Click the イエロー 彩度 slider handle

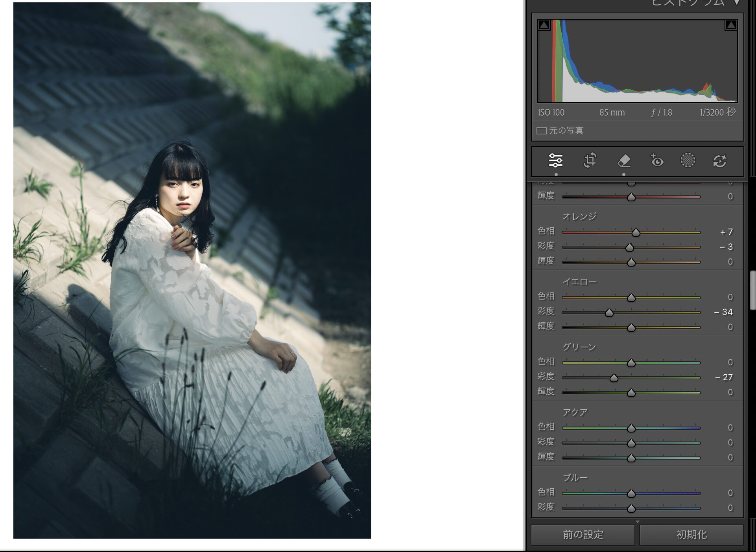click(609, 313)
